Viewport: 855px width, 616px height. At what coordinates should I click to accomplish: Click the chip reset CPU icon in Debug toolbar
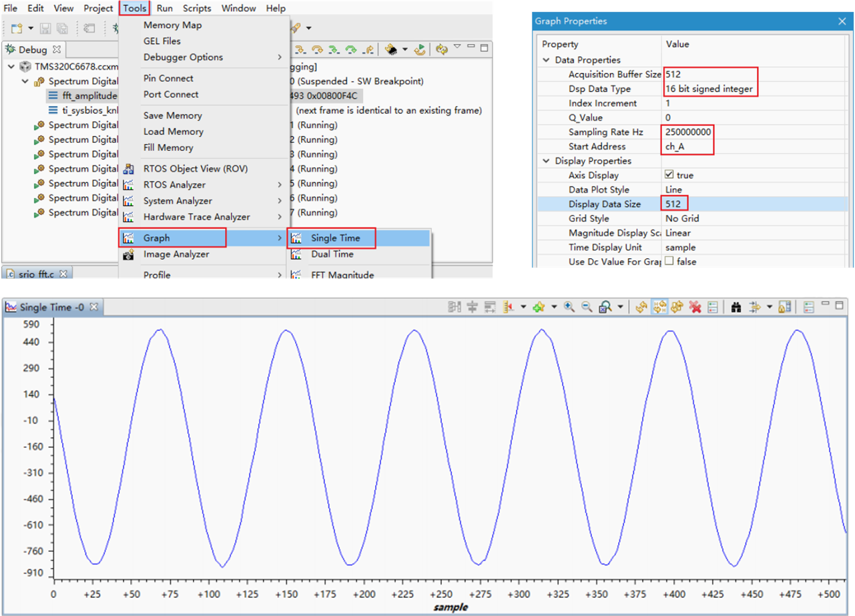point(391,49)
